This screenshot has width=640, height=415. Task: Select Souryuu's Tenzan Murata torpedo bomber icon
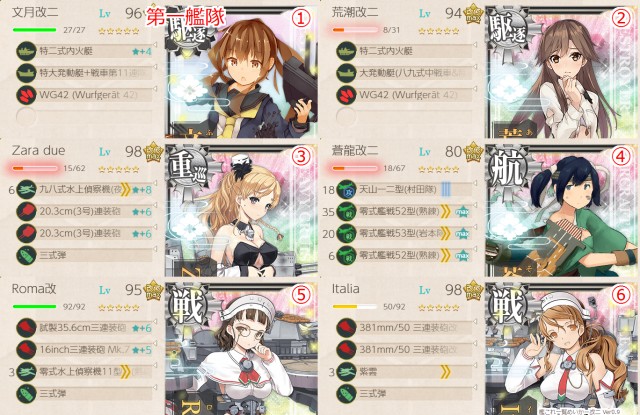pos(346,190)
